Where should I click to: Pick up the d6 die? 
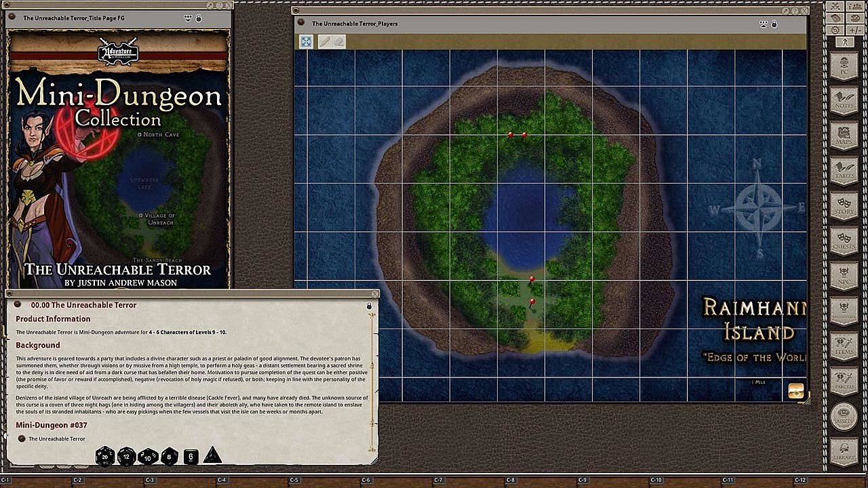tap(191, 456)
